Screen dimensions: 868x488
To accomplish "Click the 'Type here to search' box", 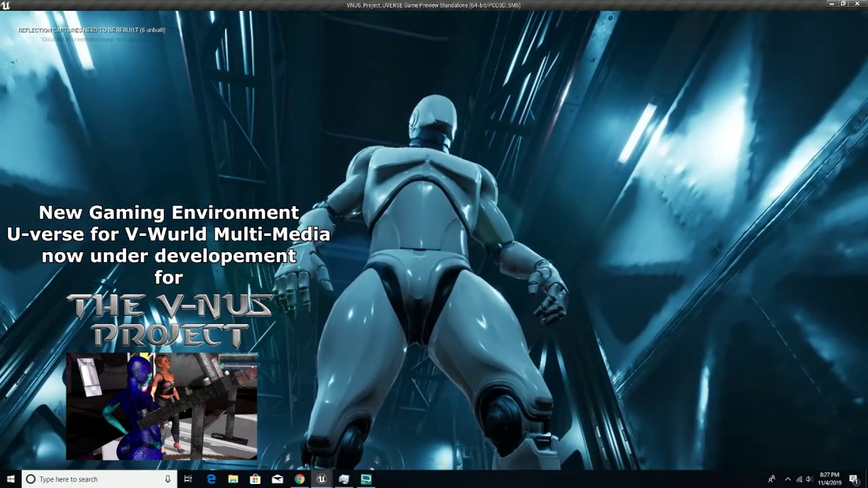I will pos(99,479).
